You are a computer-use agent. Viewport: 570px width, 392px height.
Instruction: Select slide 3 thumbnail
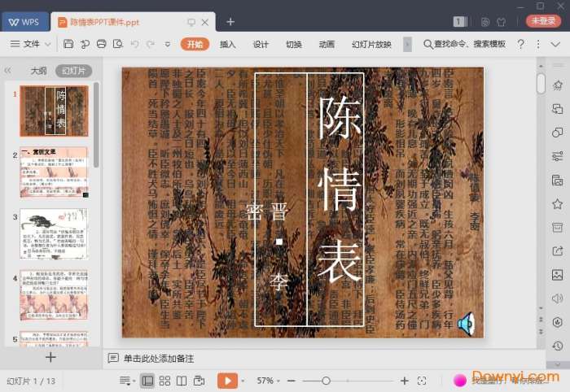[x=55, y=233]
